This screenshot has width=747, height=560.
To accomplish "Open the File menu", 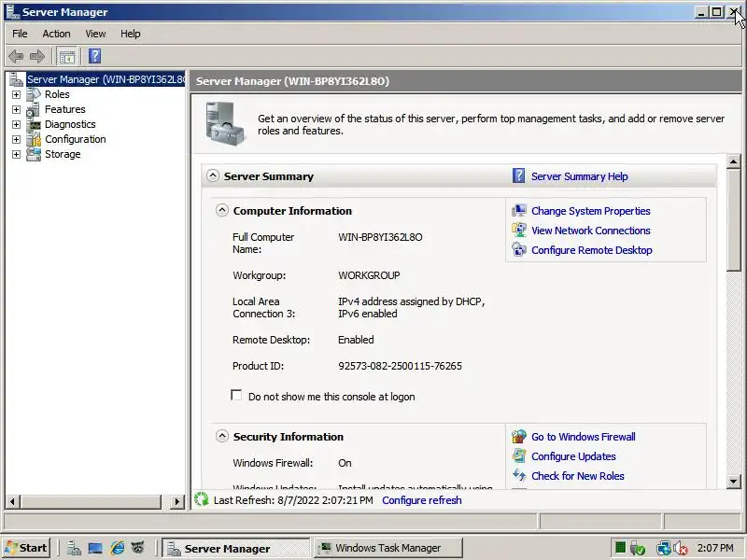I will (x=20, y=34).
